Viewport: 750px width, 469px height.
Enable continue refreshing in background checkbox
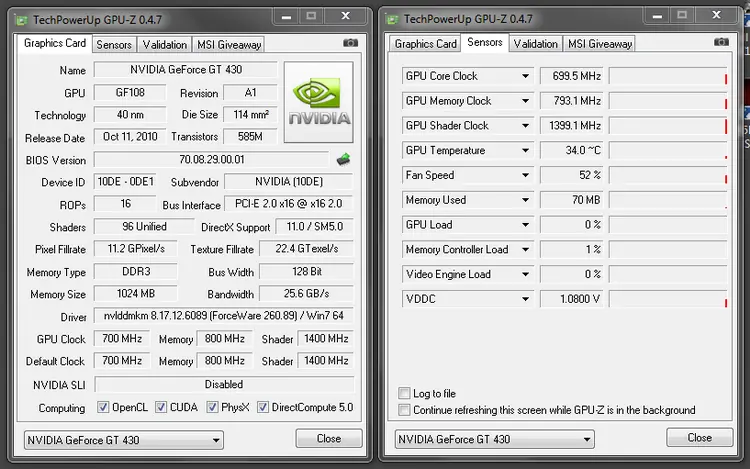pyautogui.click(x=404, y=410)
